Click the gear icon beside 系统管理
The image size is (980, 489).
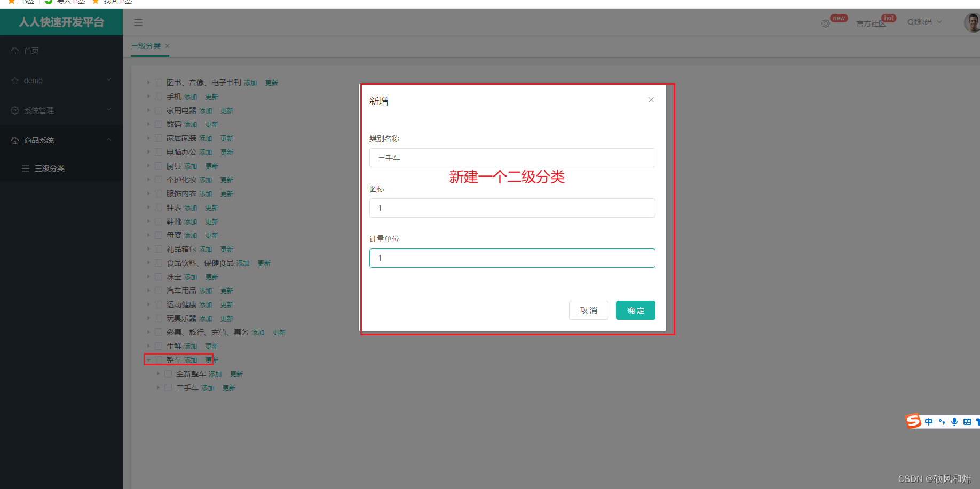15,110
